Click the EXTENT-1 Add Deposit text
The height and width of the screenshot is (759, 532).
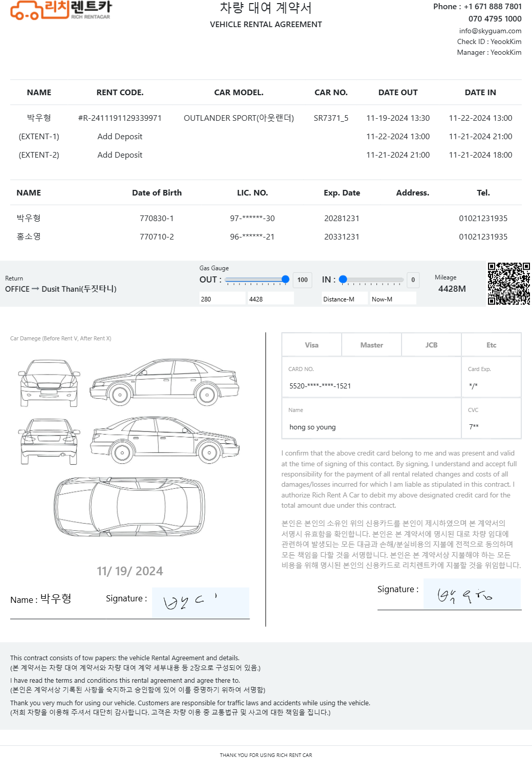tap(120, 137)
